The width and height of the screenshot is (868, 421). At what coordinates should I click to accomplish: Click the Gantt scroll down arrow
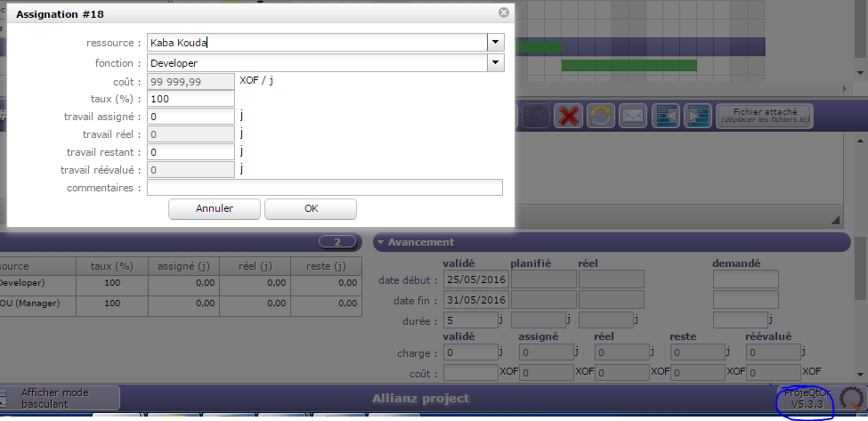(x=860, y=72)
